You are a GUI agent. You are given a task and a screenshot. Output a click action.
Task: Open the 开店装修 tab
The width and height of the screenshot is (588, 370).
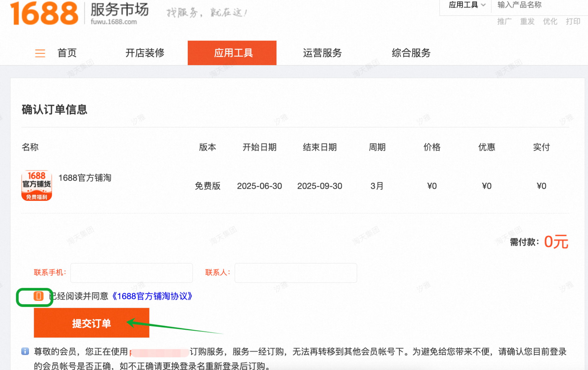pyautogui.click(x=145, y=53)
